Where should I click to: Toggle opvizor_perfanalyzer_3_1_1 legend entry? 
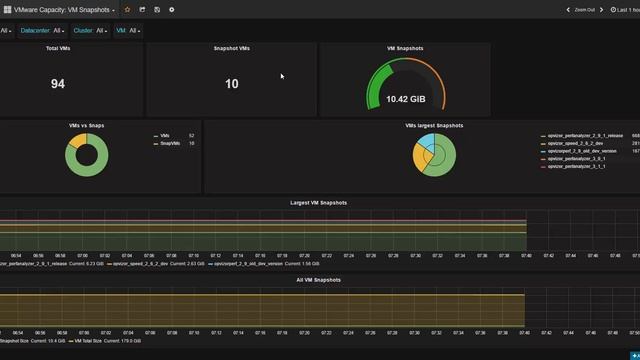[576, 167]
